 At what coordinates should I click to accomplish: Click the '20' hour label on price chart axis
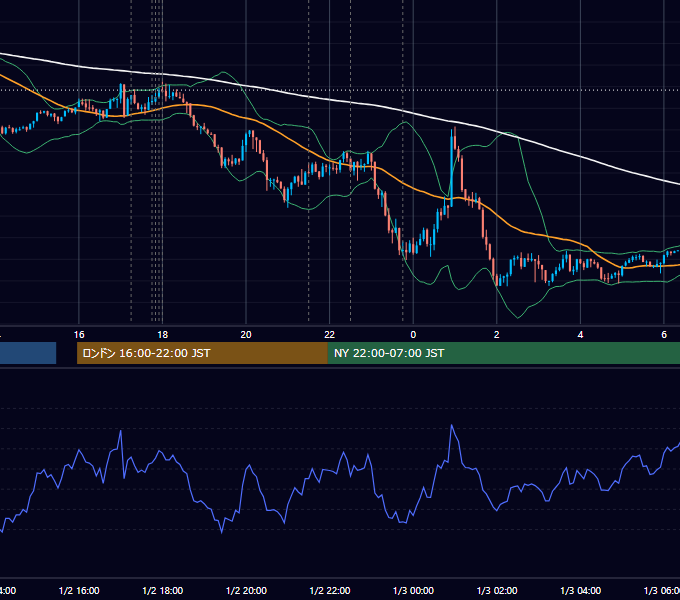point(246,335)
